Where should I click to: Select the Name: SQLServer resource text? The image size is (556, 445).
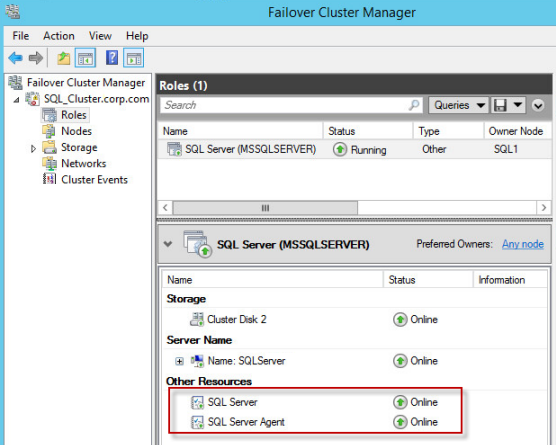[x=246, y=361]
